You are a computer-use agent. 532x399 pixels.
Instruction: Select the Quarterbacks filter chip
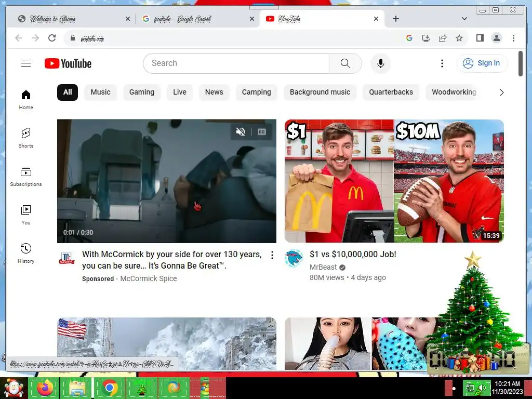391,92
